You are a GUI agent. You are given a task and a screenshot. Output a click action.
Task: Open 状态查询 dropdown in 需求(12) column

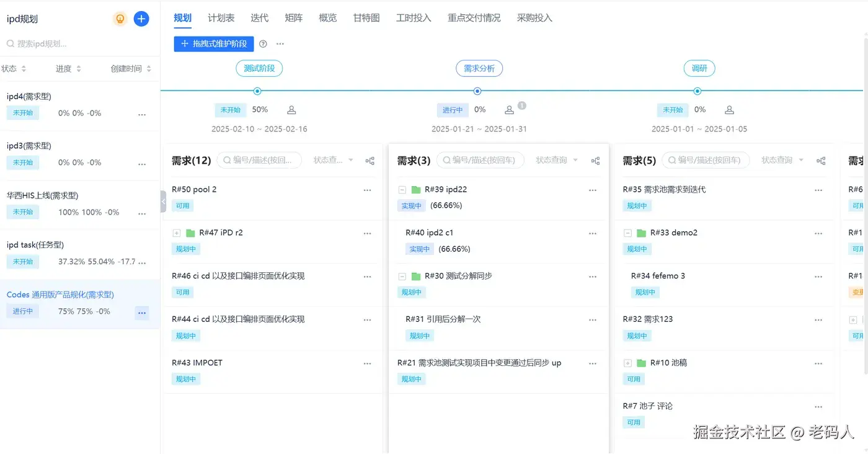tap(333, 160)
